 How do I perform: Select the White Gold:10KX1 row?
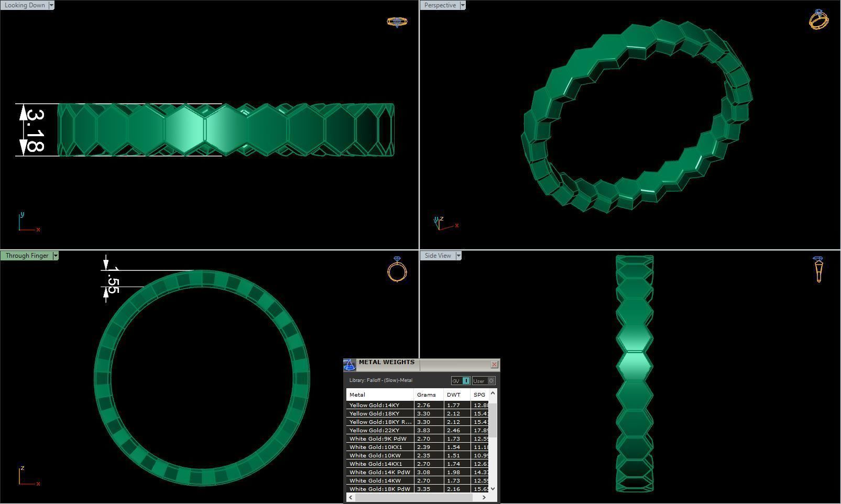[417, 447]
